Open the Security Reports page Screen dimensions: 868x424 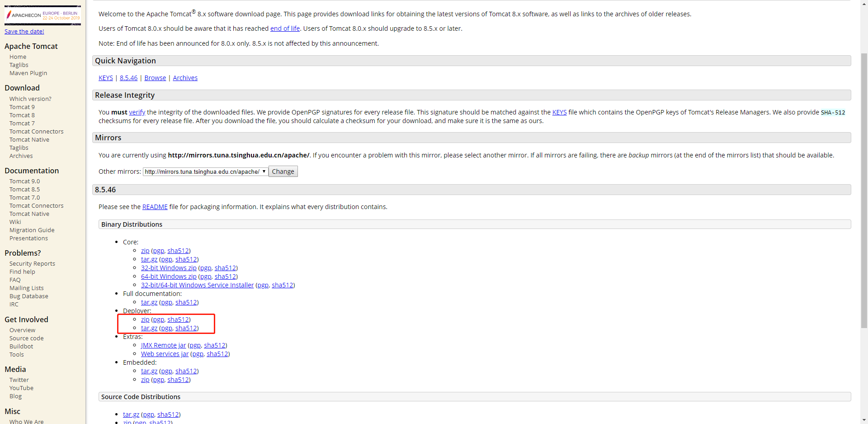coord(32,263)
